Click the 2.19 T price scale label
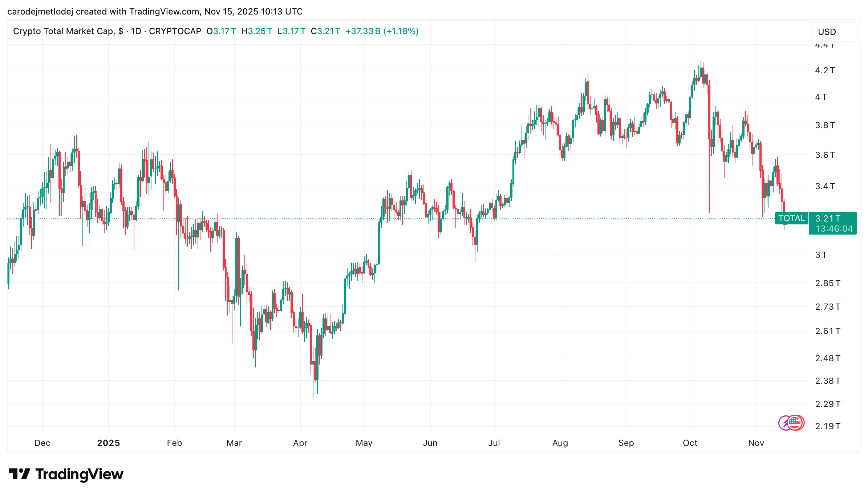Image resolution: width=868 pixels, height=496 pixels. pos(828,426)
